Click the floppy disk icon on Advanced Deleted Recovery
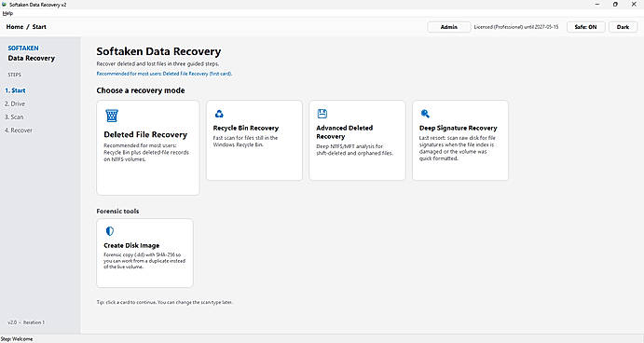 (x=322, y=114)
